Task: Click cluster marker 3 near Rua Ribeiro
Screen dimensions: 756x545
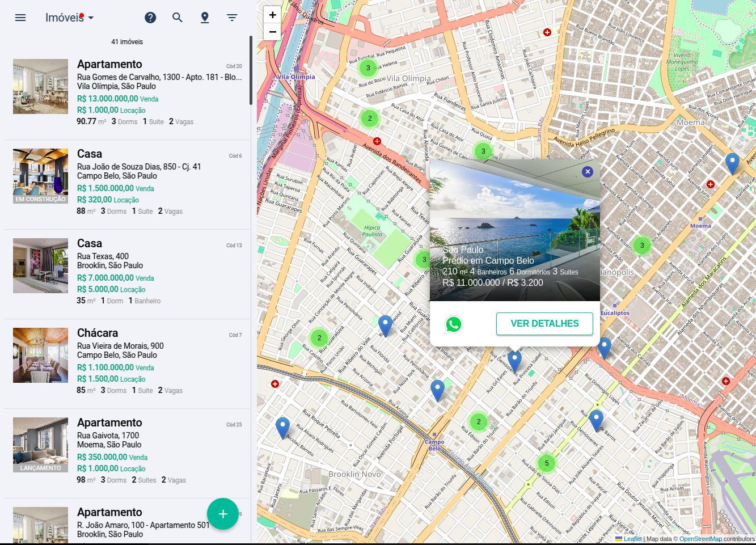Action: pos(423,260)
